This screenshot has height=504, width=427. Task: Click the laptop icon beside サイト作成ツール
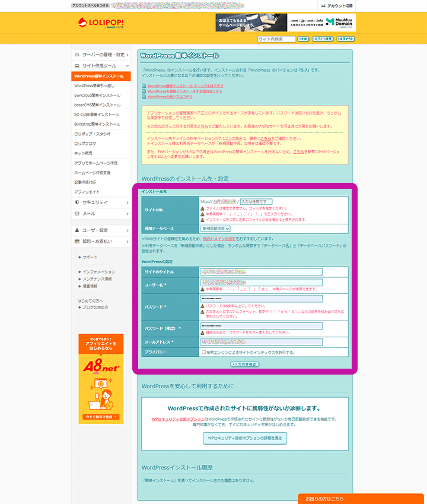click(77, 66)
